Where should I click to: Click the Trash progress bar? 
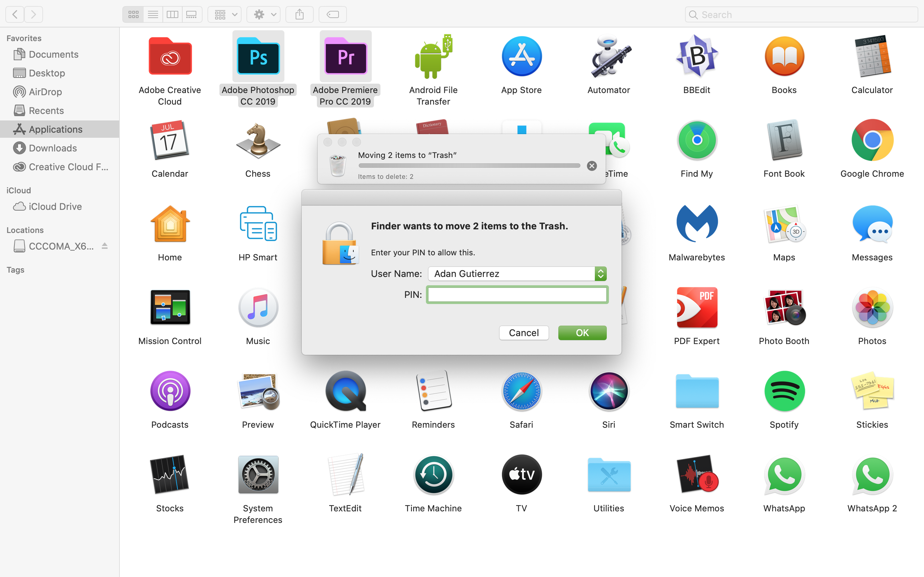469,166
